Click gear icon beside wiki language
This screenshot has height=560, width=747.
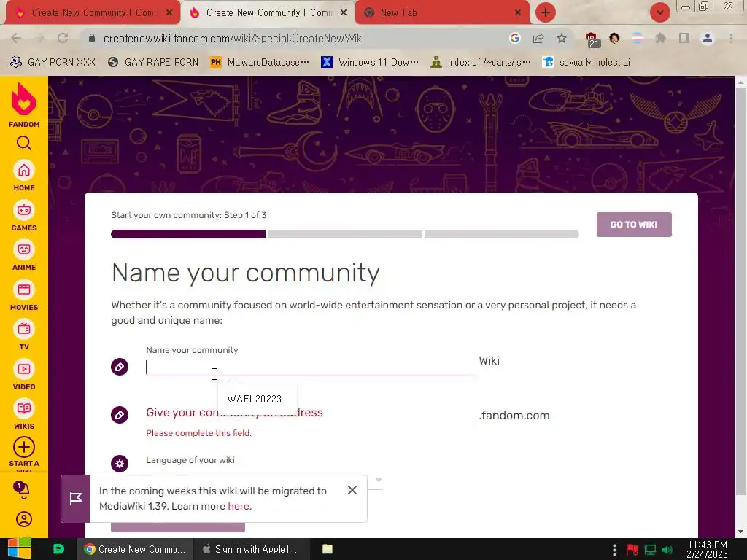tap(120, 463)
